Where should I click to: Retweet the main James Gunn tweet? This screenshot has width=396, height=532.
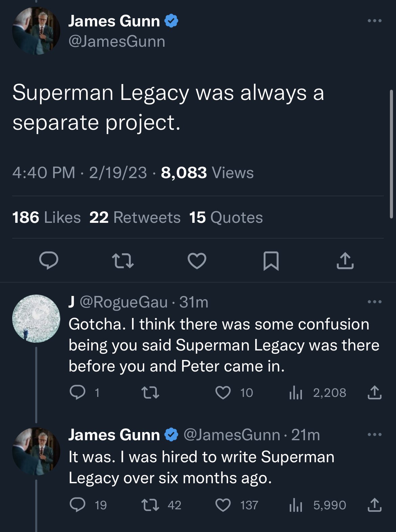(123, 261)
